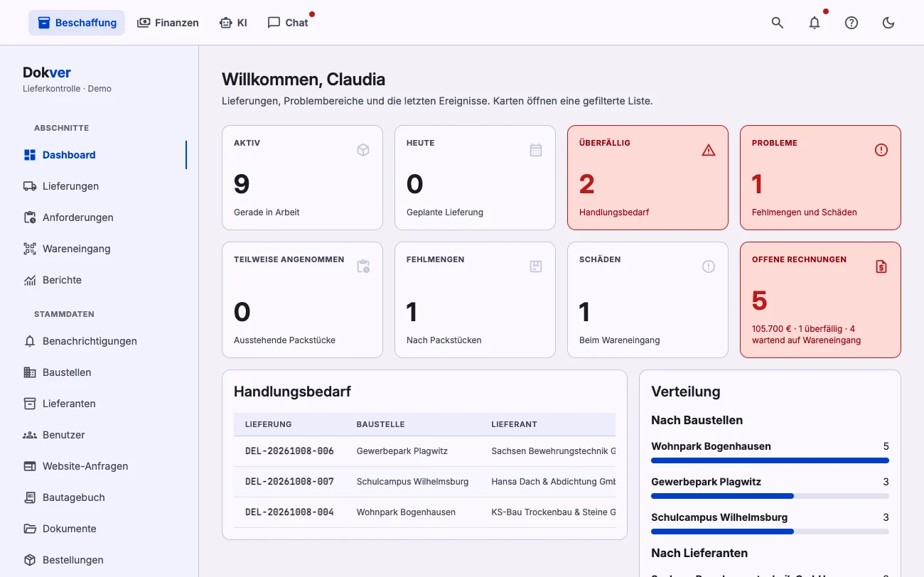Switch to the Finanzen tab

click(168, 23)
